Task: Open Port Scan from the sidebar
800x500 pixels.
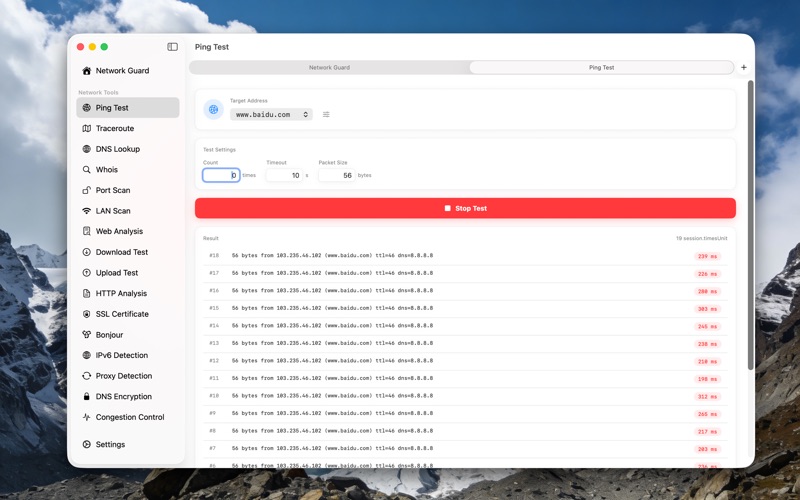Action: (x=128, y=190)
